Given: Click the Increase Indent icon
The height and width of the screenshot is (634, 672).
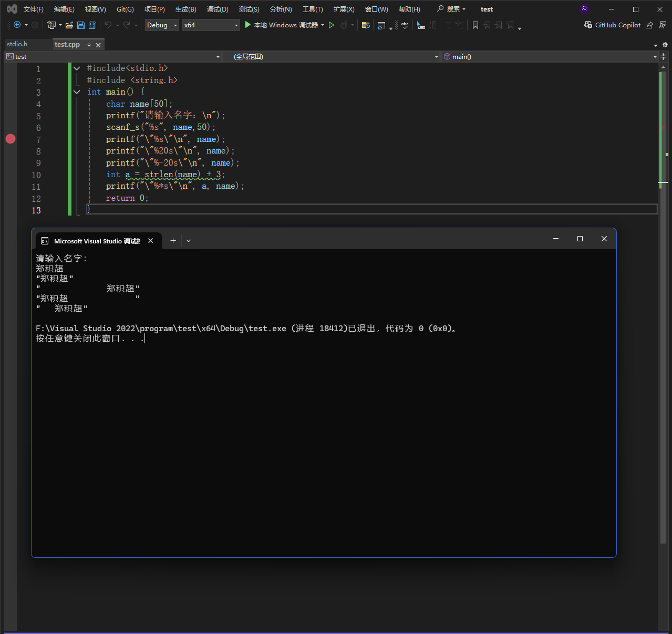Looking at the screenshot, I should [460, 25].
